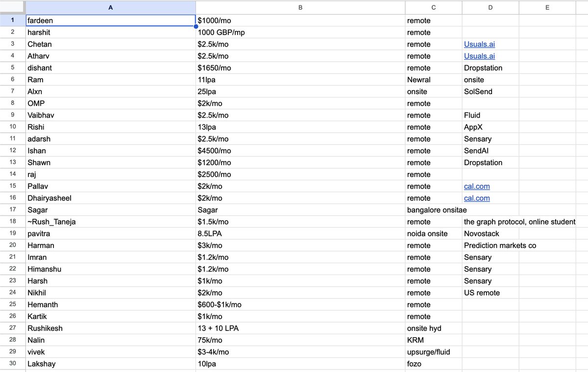This screenshot has height=372, width=588.
Task: Select cell with '$1650/mo'
Action: pyautogui.click(x=300, y=68)
